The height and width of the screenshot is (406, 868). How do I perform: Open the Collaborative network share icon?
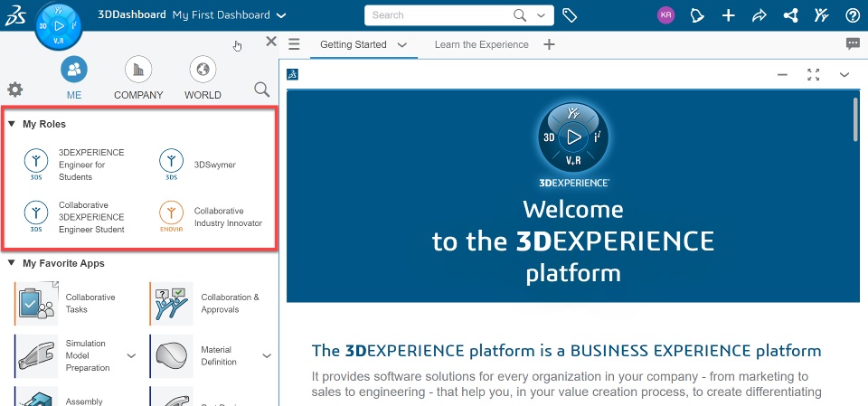[790, 15]
